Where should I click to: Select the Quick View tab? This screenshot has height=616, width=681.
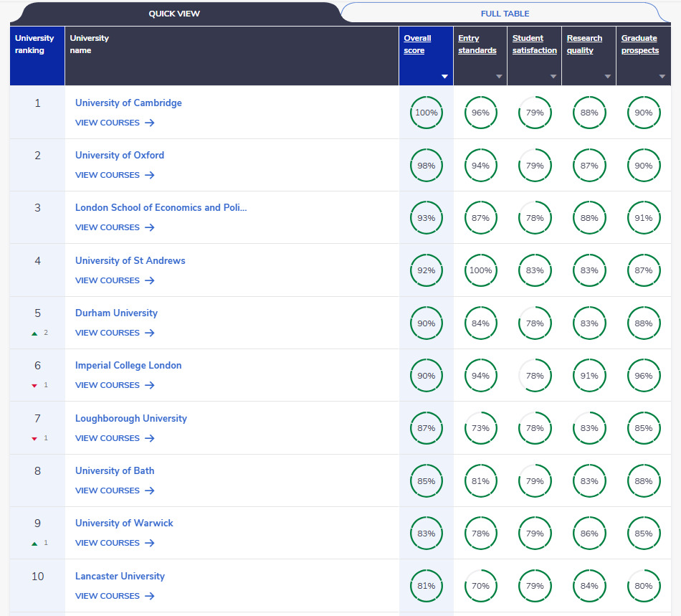174,14
